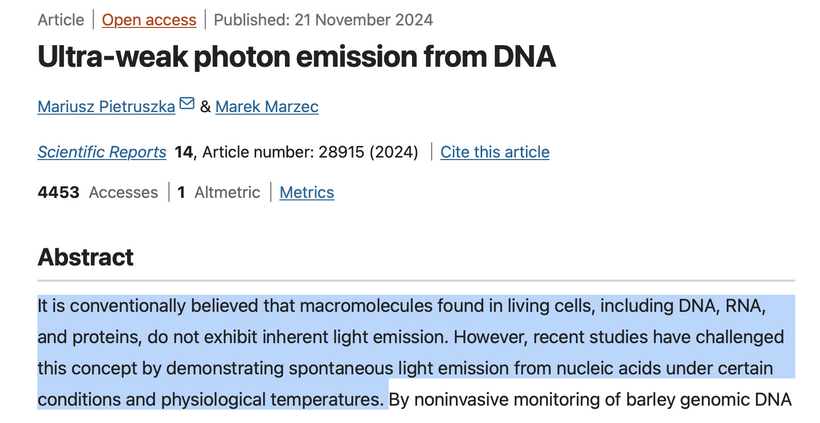Click the publication year (2024) in citation line
820x423 pixels.
[394, 152]
